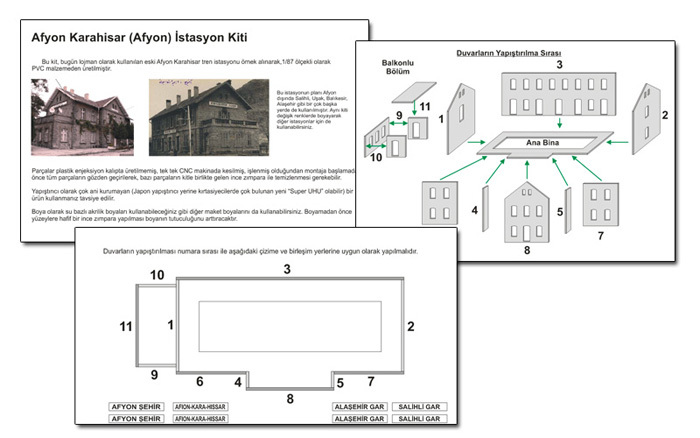The width and height of the screenshot is (700, 438).
Task: Select the upper 'AFION-KARA-HISSAR' sign label
Action: pyautogui.click(x=200, y=407)
